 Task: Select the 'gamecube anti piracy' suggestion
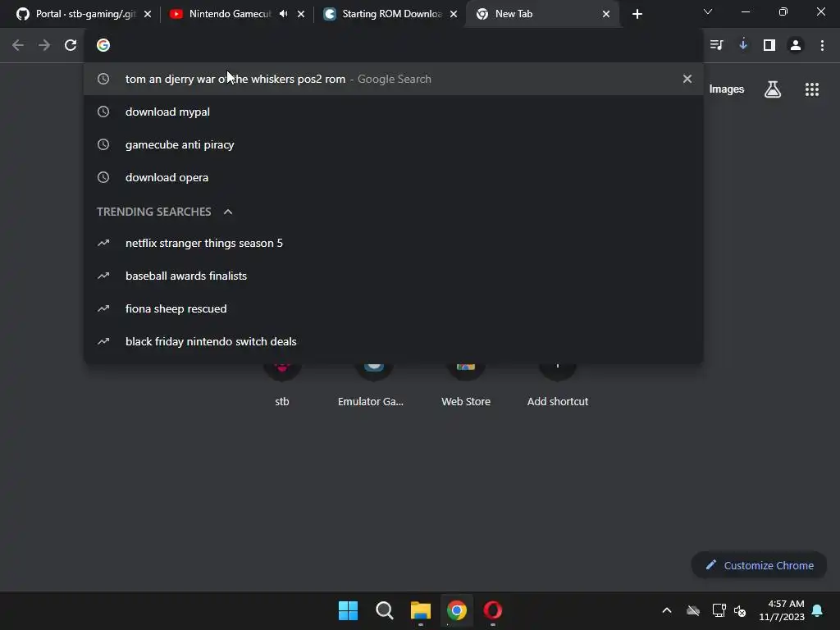pyautogui.click(x=394, y=144)
